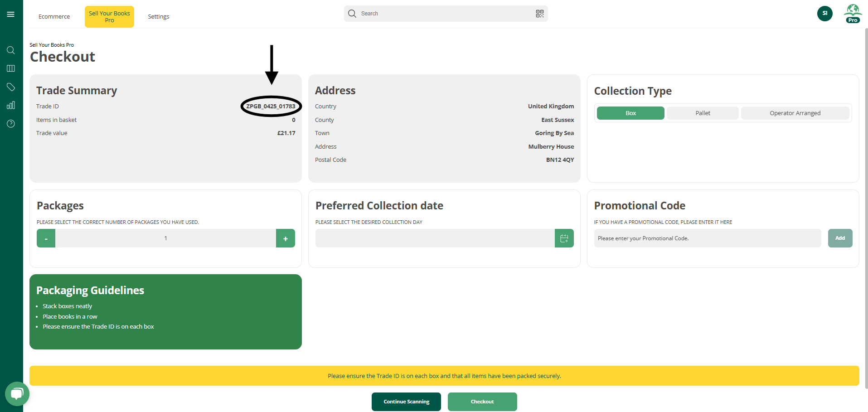
Task: Click the sidebar help question mark icon
Action: 11,124
